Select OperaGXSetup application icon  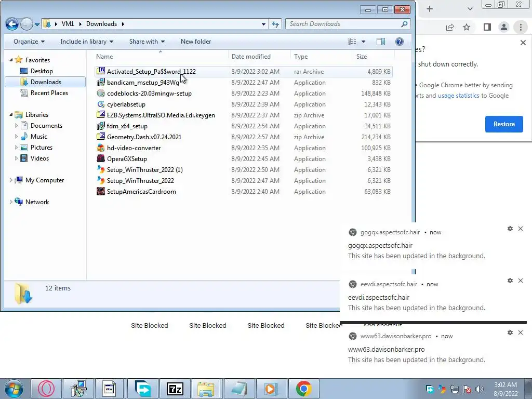coord(101,158)
